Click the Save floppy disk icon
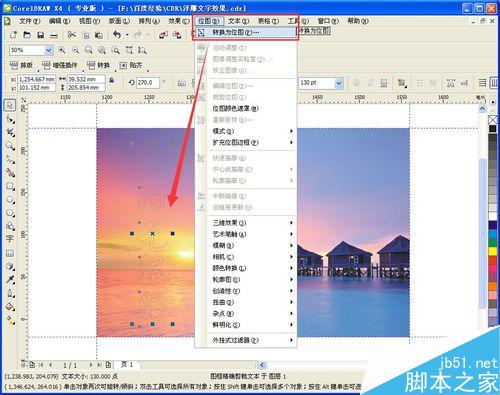This screenshot has height=395, width=500. click(40, 35)
